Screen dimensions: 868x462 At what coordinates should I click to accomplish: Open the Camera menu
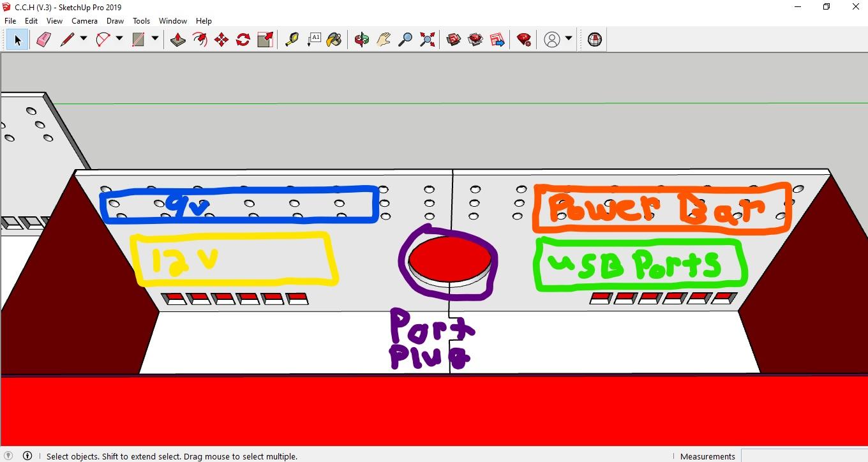coord(84,20)
